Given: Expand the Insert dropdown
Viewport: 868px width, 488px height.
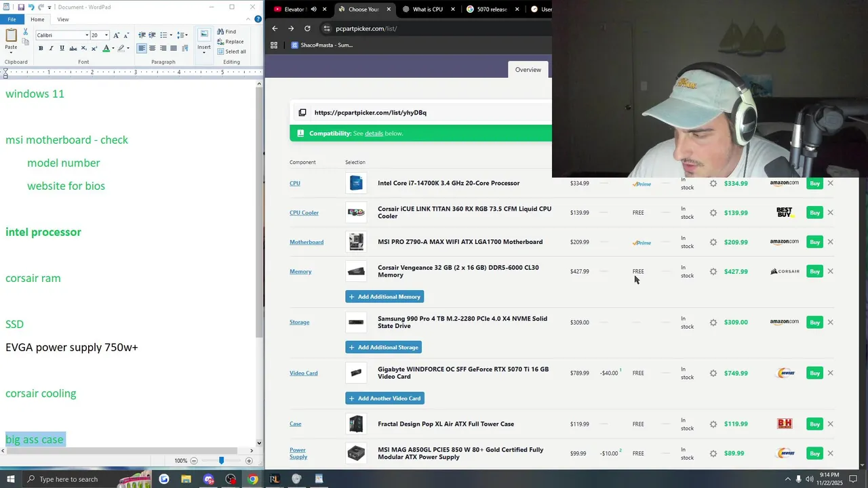Looking at the screenshot, I should point(204,54).
